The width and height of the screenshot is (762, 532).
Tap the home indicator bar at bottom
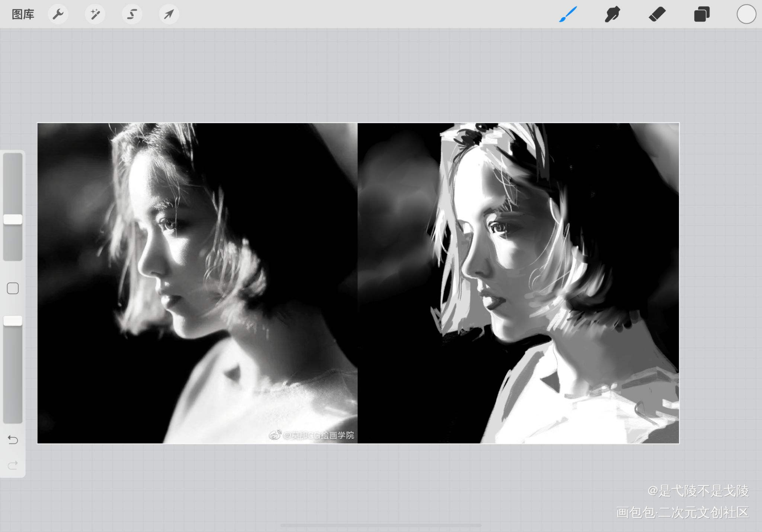381,526
